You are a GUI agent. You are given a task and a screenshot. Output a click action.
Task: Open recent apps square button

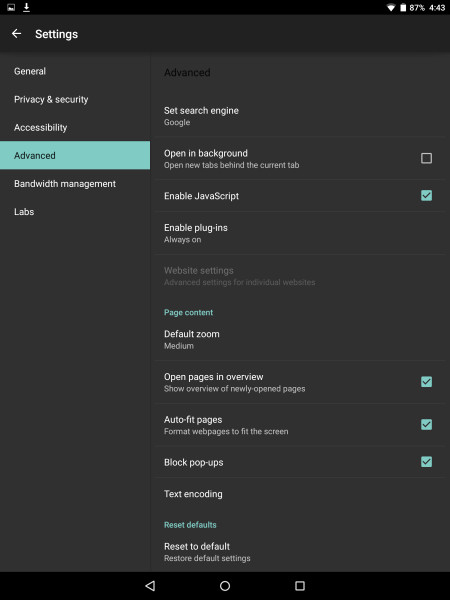pos(300,585)
